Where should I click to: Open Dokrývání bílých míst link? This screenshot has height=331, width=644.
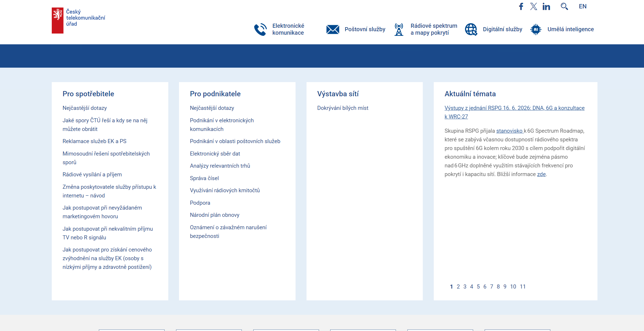(x=343, y=108)
